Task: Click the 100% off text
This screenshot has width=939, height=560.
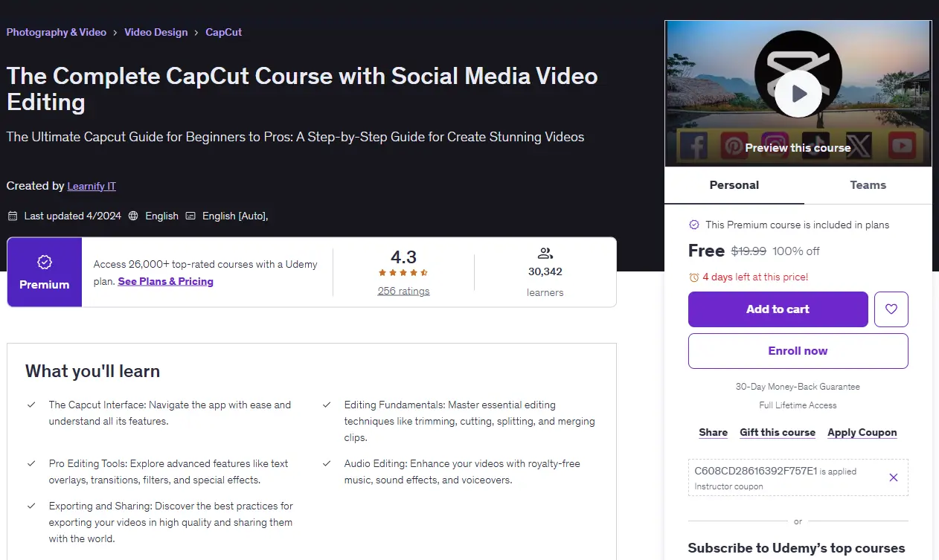Action: (796, 251)
